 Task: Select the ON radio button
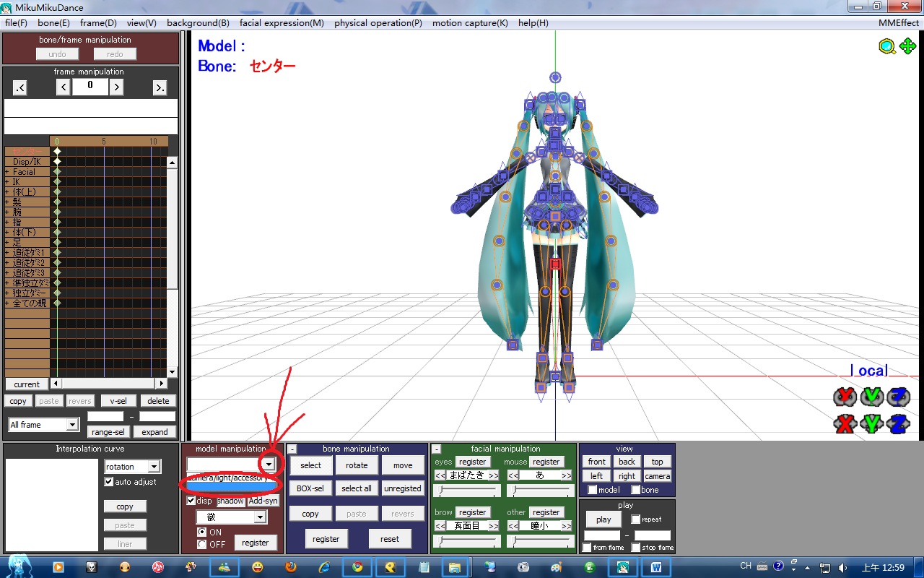(202, 532)
